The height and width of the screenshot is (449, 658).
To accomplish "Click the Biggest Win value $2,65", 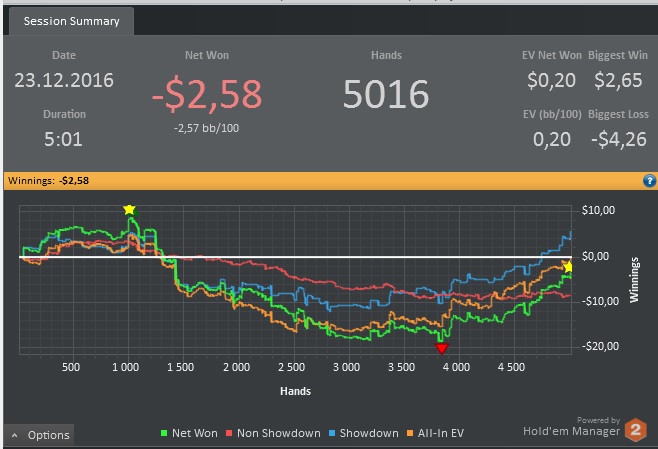I will 618,80.
